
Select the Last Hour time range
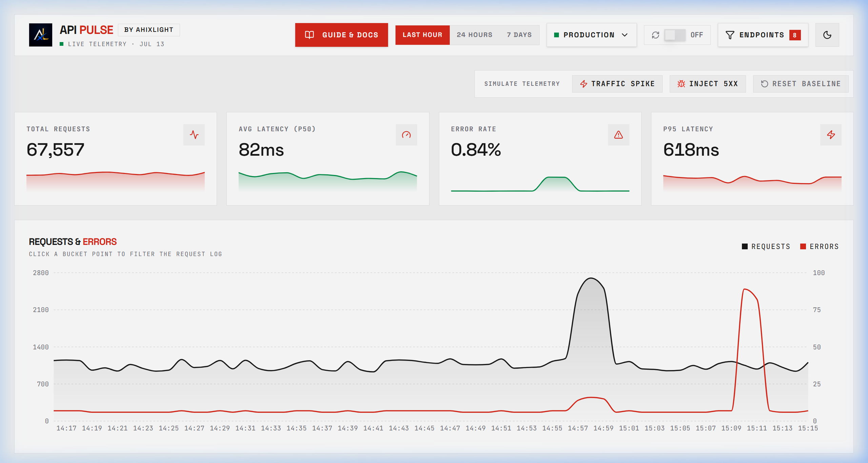pyautogui.click(x=422, y=35)
